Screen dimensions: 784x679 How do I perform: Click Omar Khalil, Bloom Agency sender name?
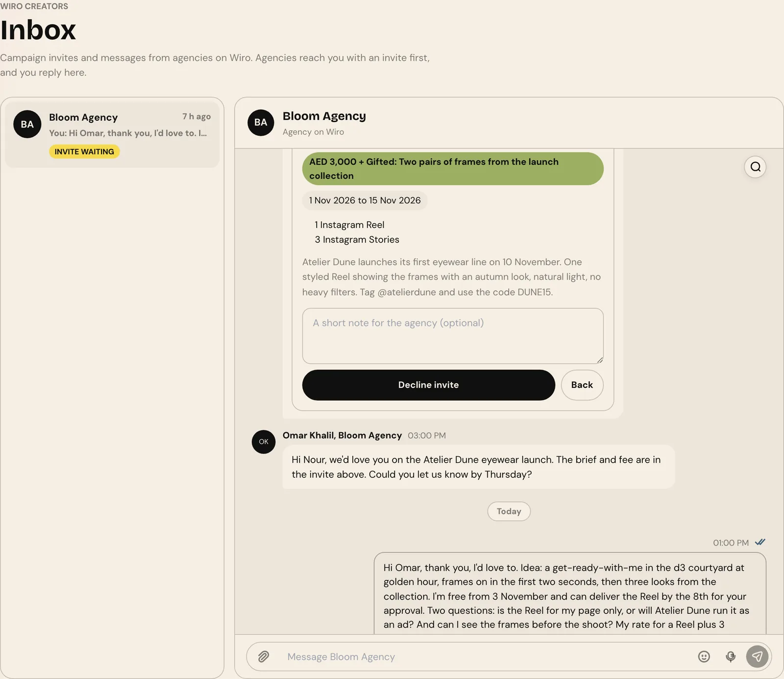tap(342, 435)
